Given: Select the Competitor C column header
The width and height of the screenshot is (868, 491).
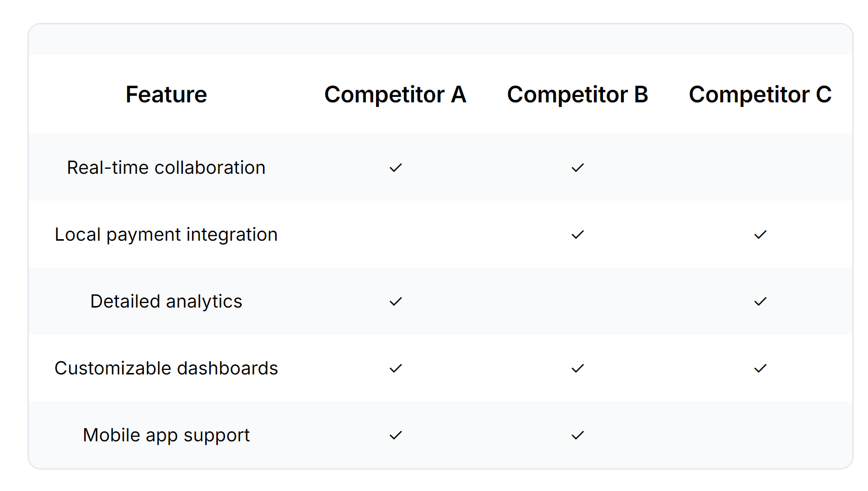Looking at the screenshot, I should pyautogui.click(x=760, y=95).
